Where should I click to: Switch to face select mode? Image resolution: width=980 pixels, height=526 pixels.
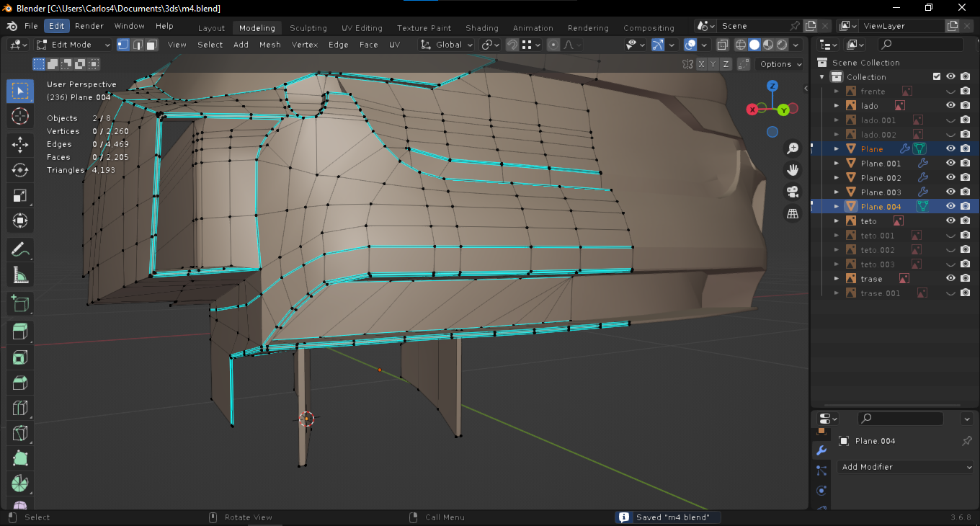(151, 45)
